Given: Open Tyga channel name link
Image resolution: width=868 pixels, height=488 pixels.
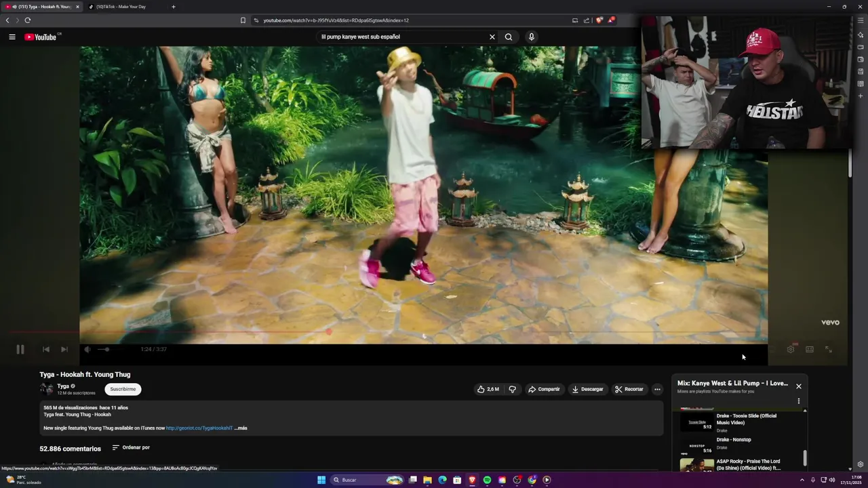Looking at the screenshot, I should click(63, 386).
